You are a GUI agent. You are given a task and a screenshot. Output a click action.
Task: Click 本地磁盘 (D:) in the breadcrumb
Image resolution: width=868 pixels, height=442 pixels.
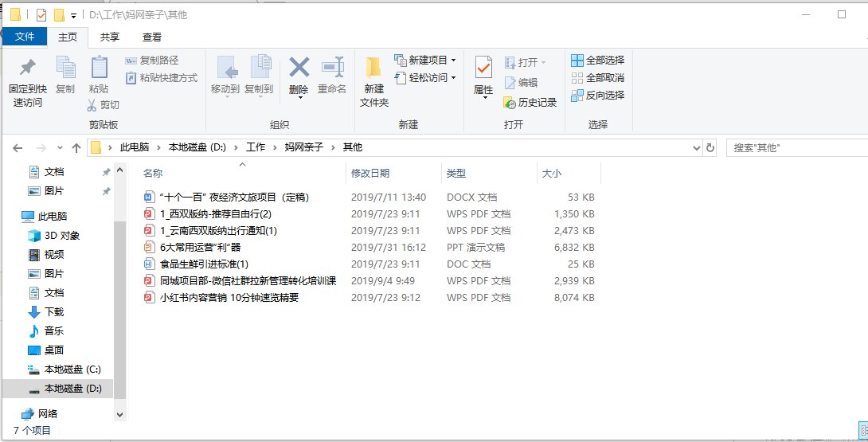coord(197,147)
